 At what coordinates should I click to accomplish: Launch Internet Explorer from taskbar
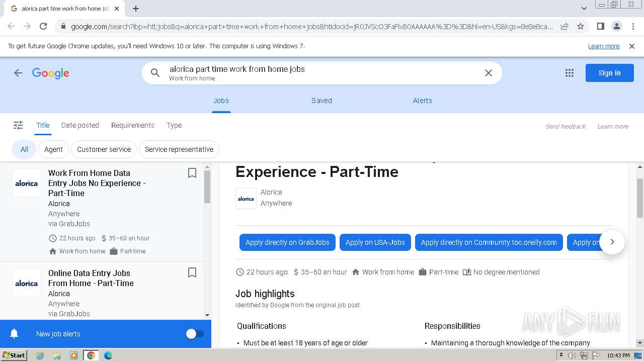click(x=40, y=355)
